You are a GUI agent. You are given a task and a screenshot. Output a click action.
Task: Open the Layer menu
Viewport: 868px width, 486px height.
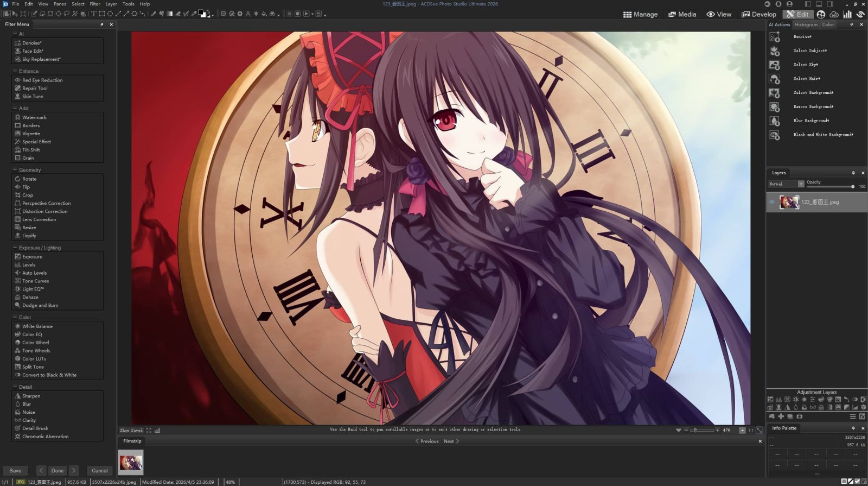[x=111, y=4]
